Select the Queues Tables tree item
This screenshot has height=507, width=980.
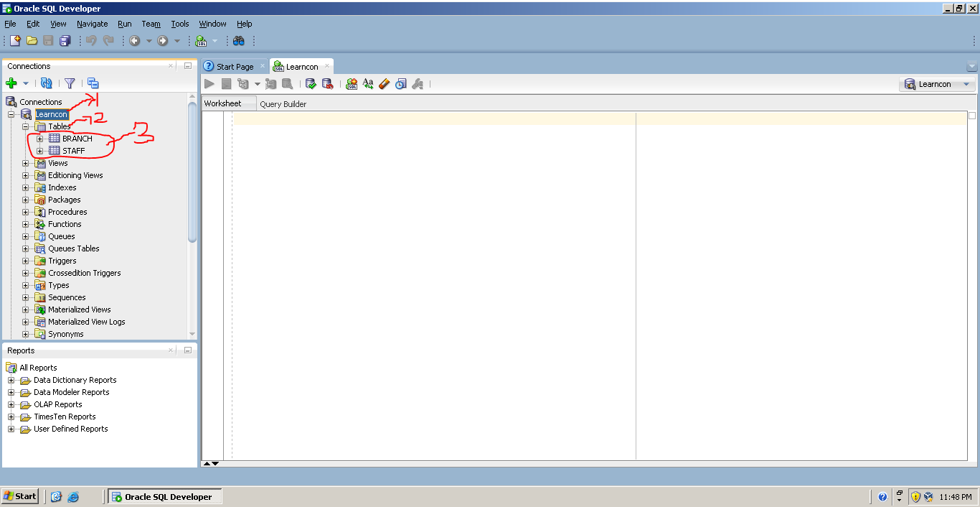tap(74, 248)
